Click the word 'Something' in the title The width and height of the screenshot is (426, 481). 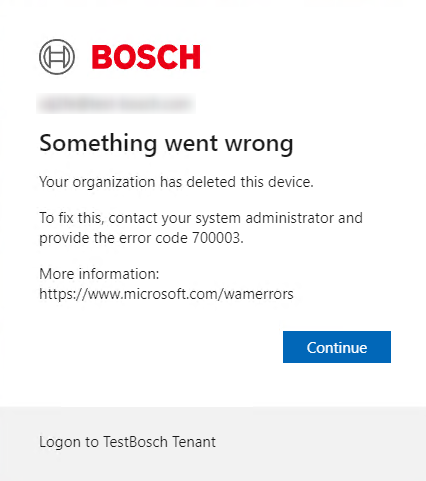(98, 144)
